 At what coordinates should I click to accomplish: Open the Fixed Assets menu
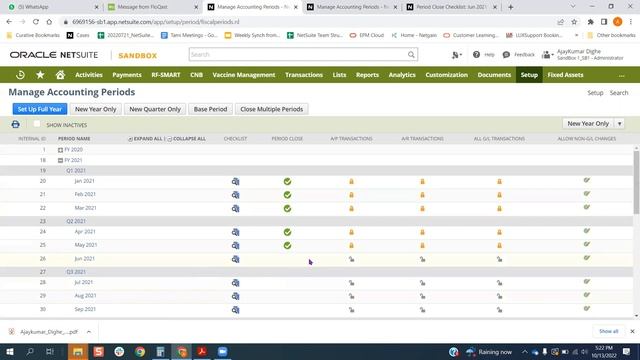(565, 75)
